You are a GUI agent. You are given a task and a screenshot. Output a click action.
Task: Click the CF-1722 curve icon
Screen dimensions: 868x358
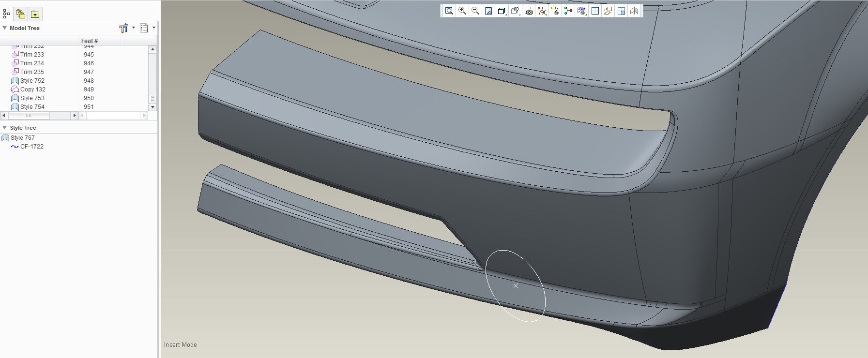15,147
